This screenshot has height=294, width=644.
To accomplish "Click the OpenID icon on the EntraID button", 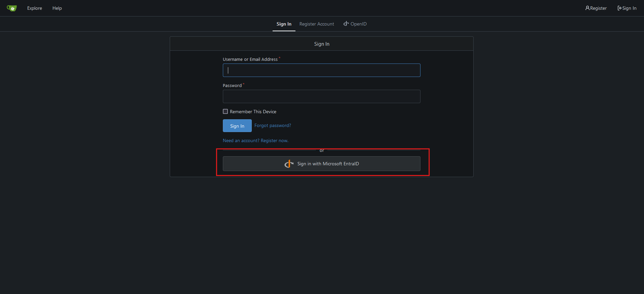I will pos(289,164).
